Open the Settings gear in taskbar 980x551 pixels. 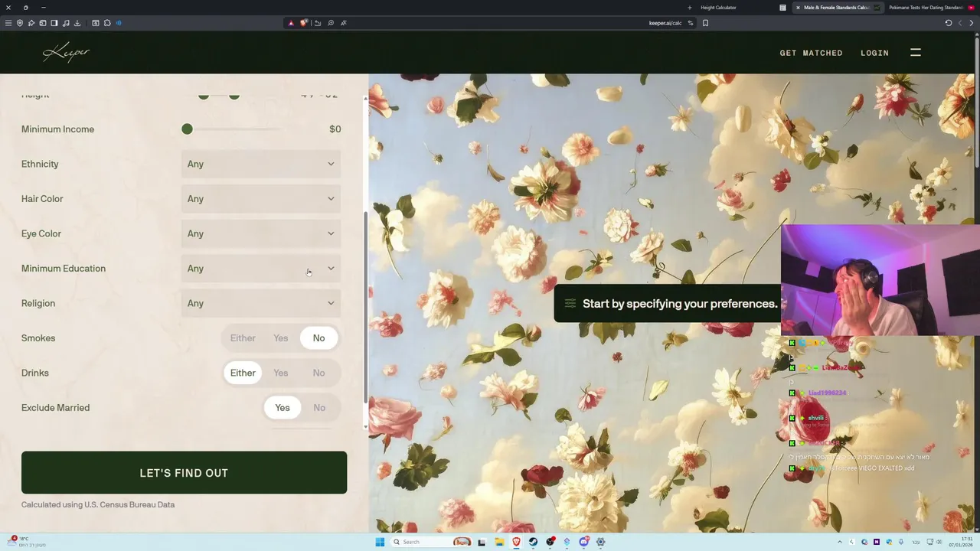pos(601,542)
